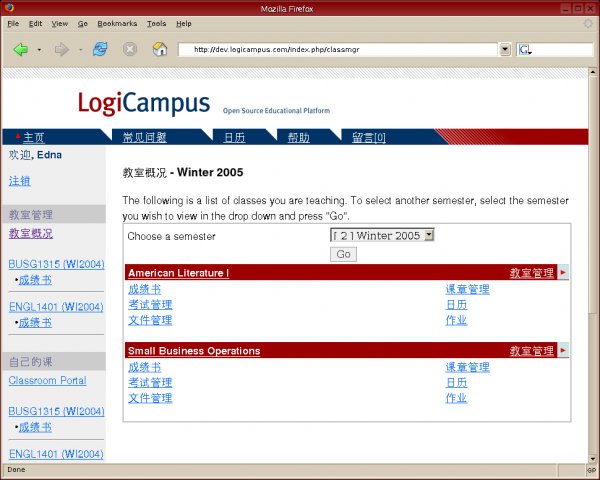
Task: Open 课章管理 under Small Business Operations
Action: [468, 367]
